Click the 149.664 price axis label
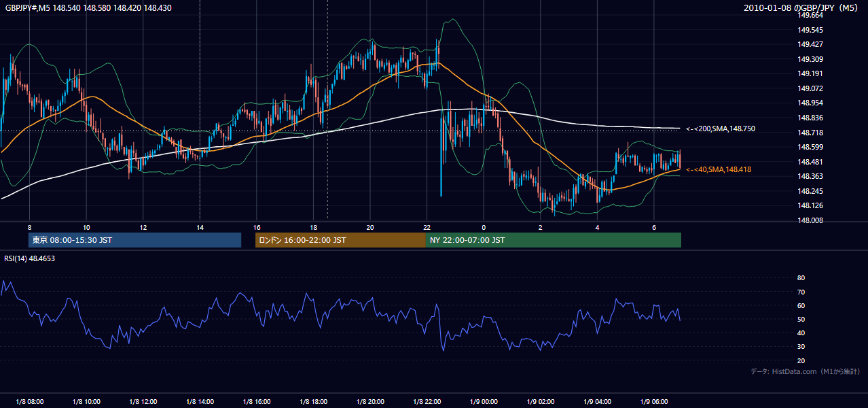 click(810, 15)
